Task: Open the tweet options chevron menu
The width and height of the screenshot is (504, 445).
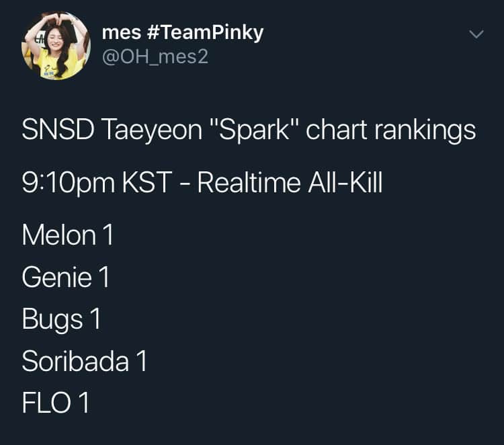Action: 476,34
